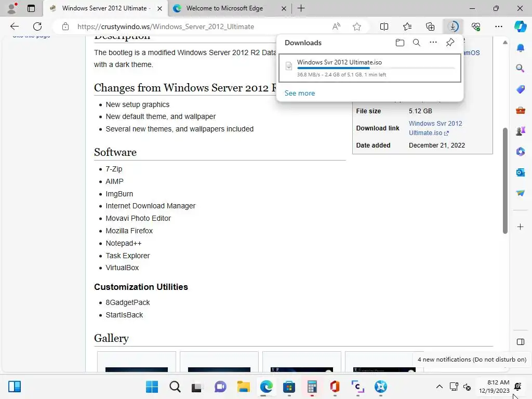Search downloads with magnifier icon
This screenshot has width=532, height=399.
[416, 43]
